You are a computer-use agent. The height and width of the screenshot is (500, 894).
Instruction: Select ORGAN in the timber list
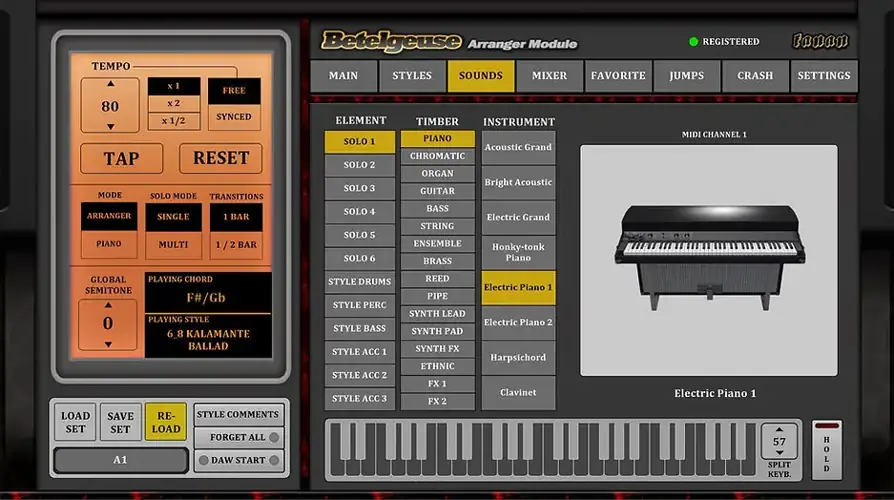tap(437, 173)
